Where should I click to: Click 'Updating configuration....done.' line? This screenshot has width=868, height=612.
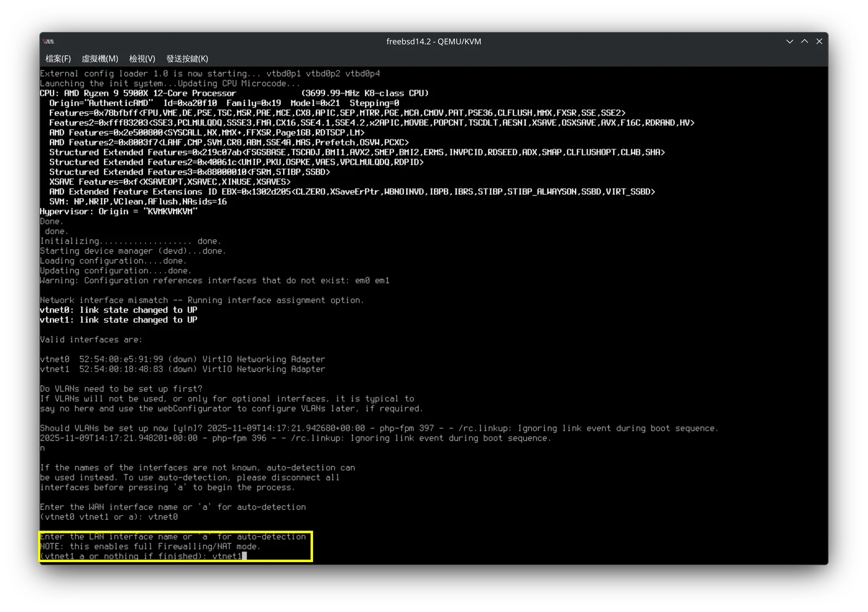coord(116,271)
